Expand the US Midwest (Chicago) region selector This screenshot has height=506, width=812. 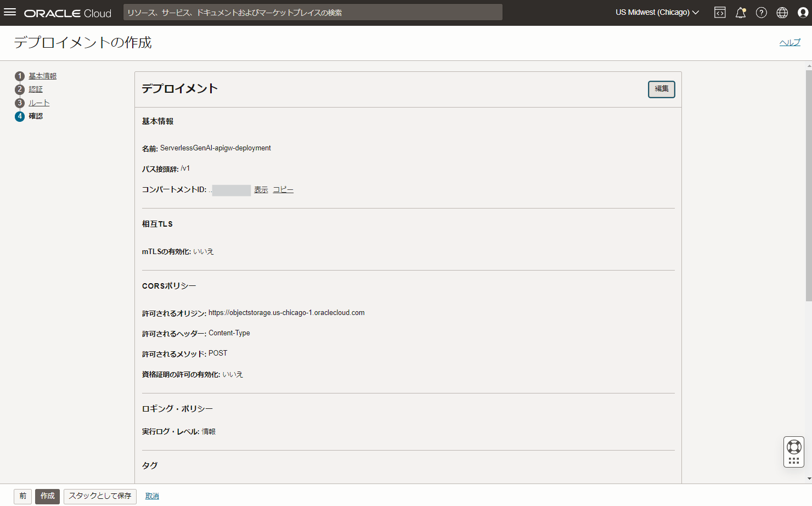coord(657,12)
